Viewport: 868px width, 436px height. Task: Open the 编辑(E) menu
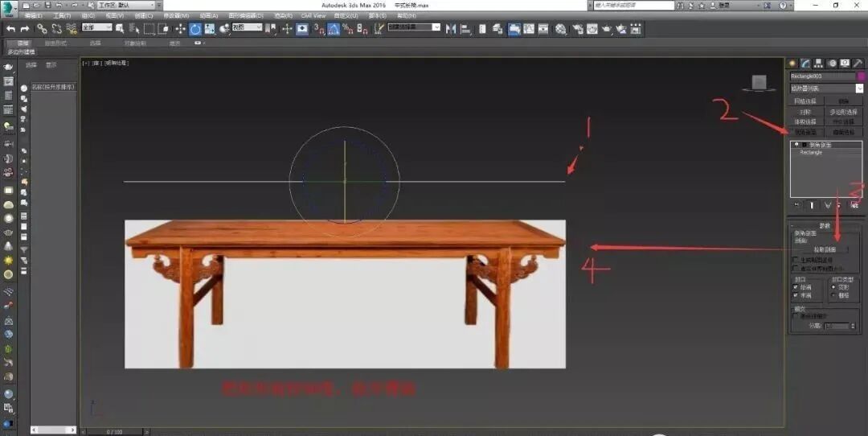pos(33,15)
